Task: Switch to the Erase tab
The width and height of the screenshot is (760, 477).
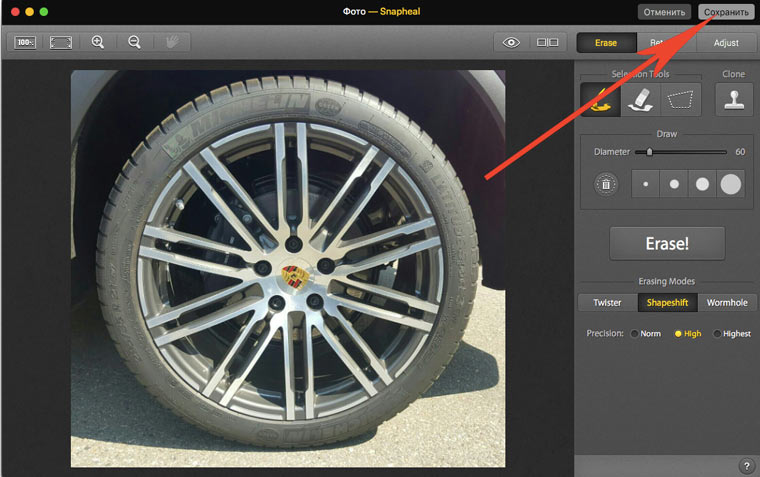Action: (x=606, y=43)
